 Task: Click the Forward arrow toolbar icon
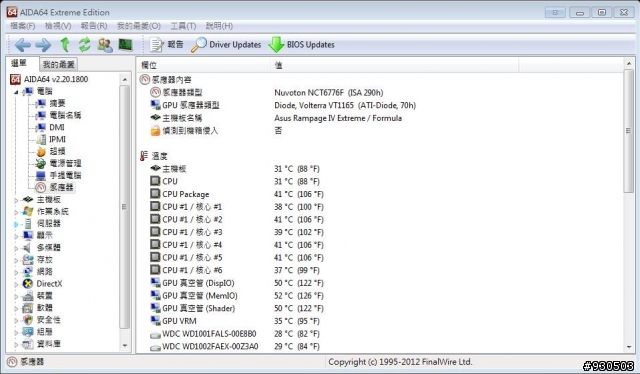43,45
